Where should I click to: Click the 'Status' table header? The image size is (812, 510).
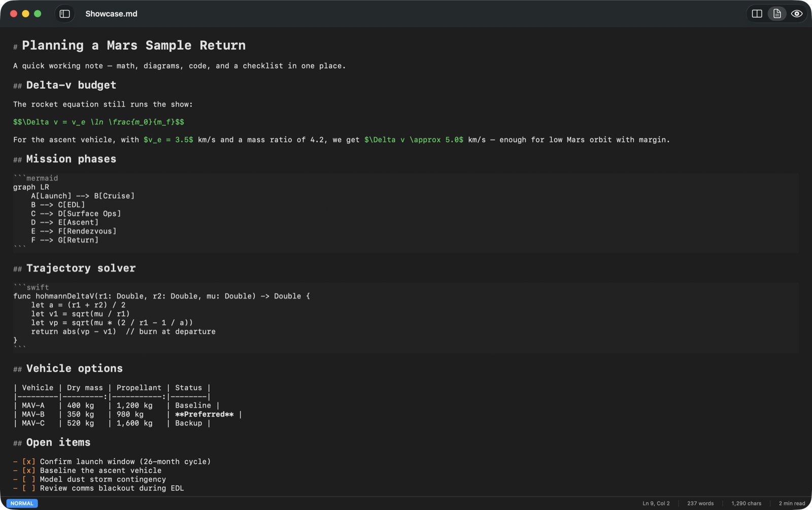(188, 388)
